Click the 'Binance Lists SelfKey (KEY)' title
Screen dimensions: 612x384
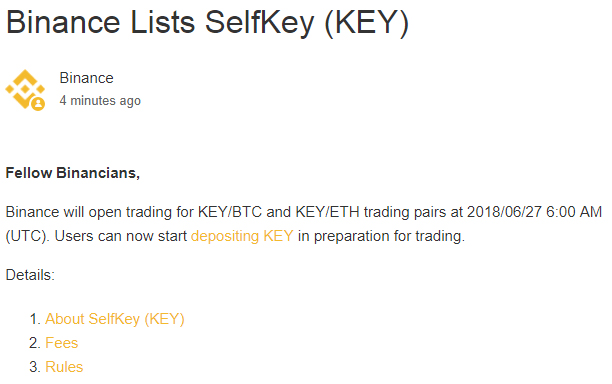(207, 23)
